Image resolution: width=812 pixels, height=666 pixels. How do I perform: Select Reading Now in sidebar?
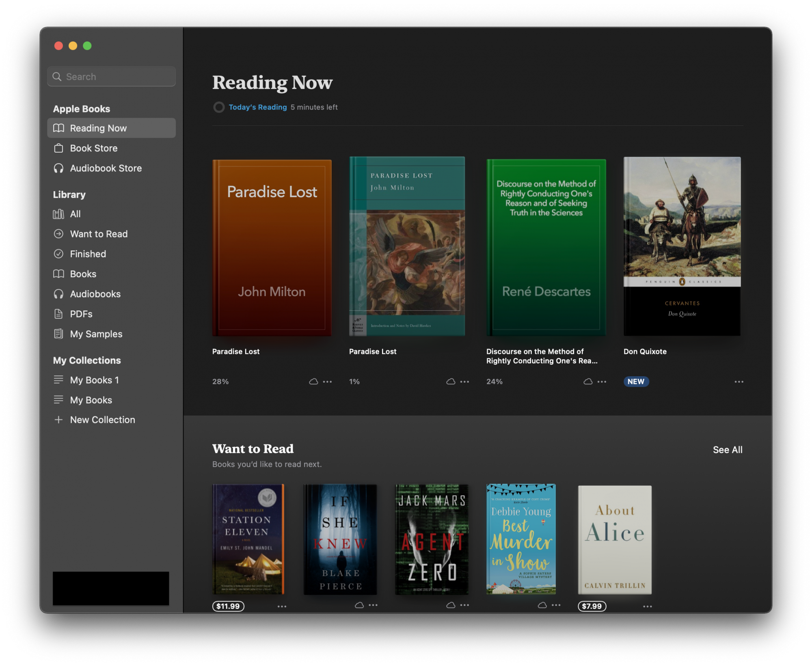tap(111, 128)
